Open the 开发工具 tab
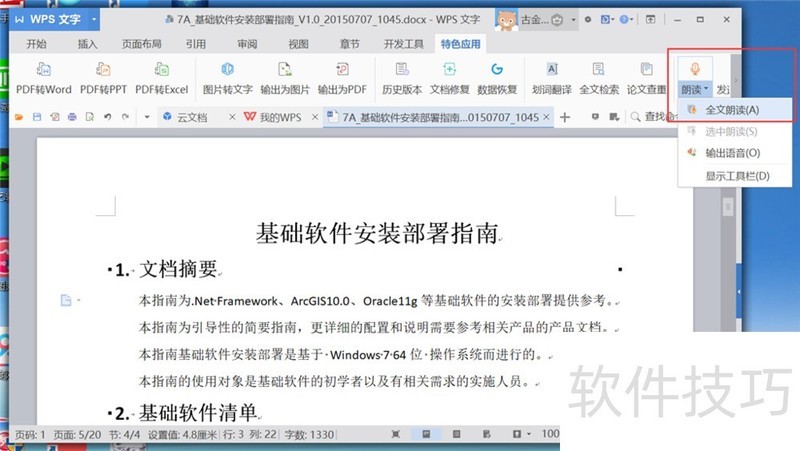Image resolution: width=800 pixels, height=451 pixels. pos(404,44)
